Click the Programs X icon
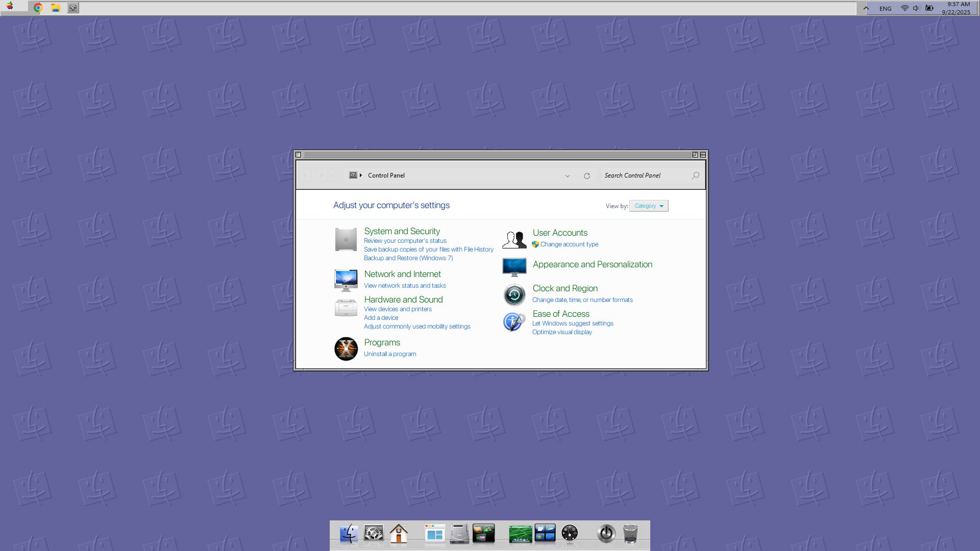The image size is (980, 551). pos(346,349)
